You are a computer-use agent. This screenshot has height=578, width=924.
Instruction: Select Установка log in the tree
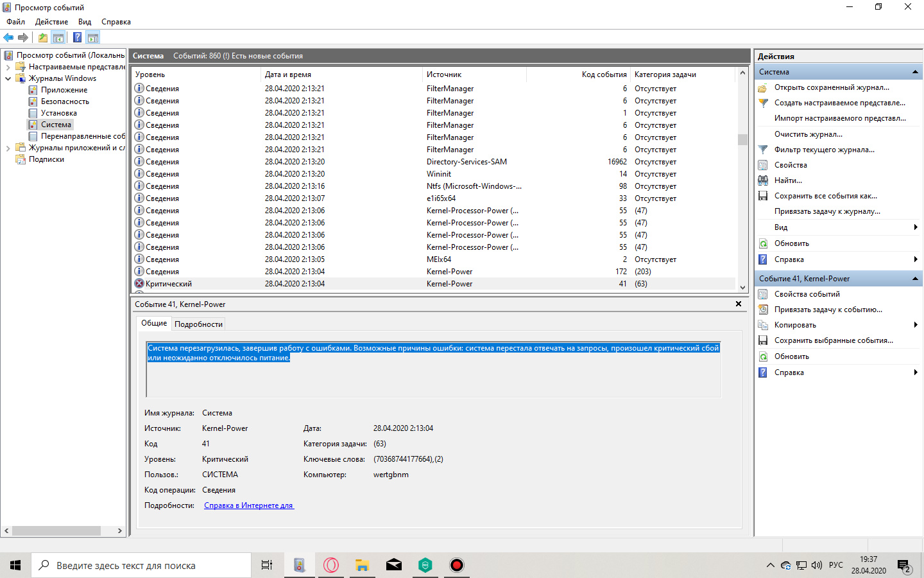click(59, 113)
